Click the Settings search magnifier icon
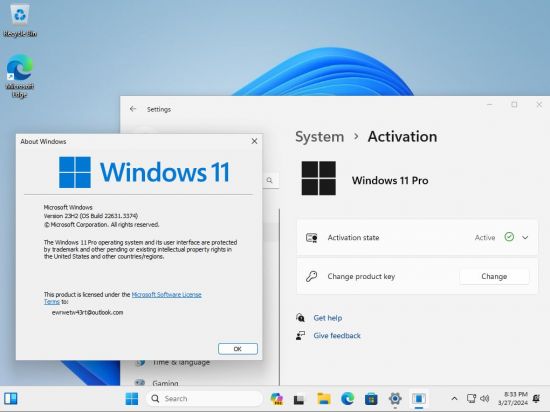This screenshot has width=550, height=412. click(x=269, y=180)
